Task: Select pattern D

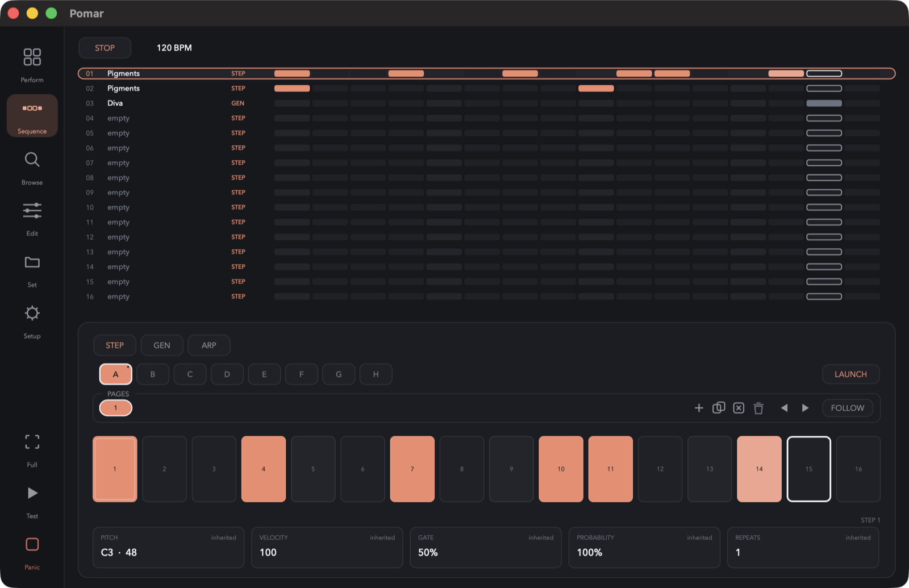Action: pyautogui.click(x=227, y=374)
